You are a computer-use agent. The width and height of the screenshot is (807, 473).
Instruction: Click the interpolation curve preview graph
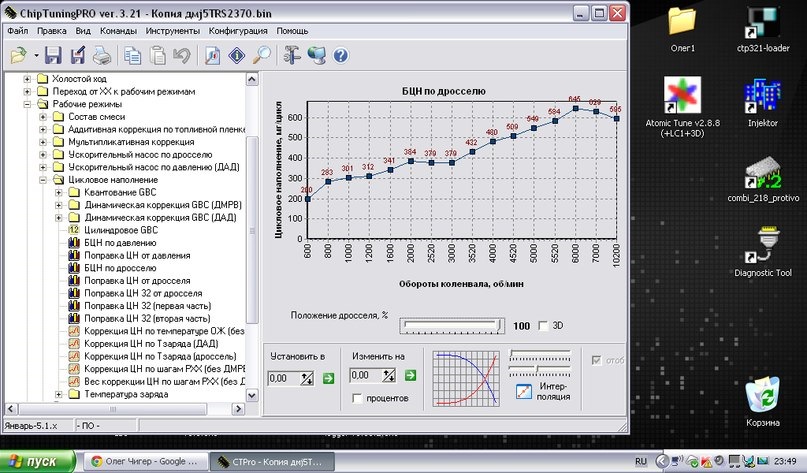(x=466, y=378)
